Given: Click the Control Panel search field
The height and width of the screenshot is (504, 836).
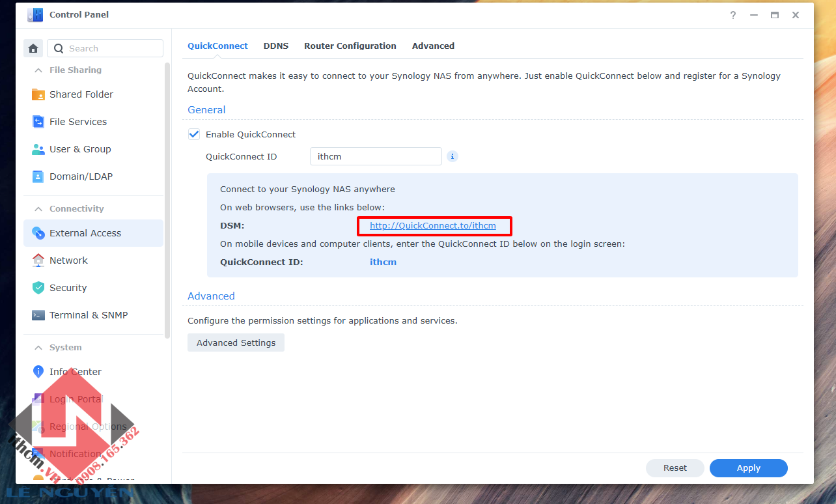Looking at the screenshot, I should [x=105, y=48].
